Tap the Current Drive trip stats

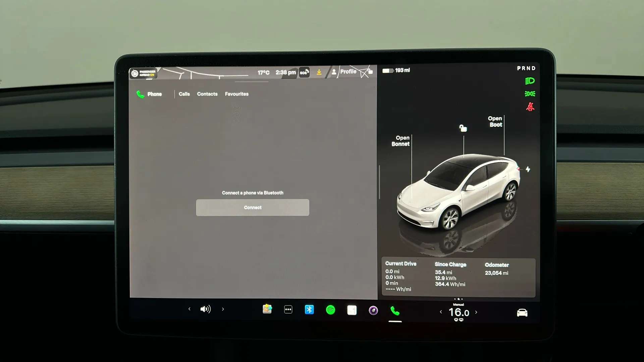(x=401, y=277)
